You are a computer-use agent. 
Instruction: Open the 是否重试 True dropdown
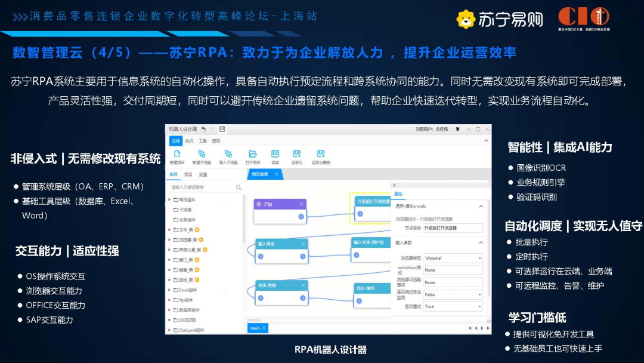point(480,306)
